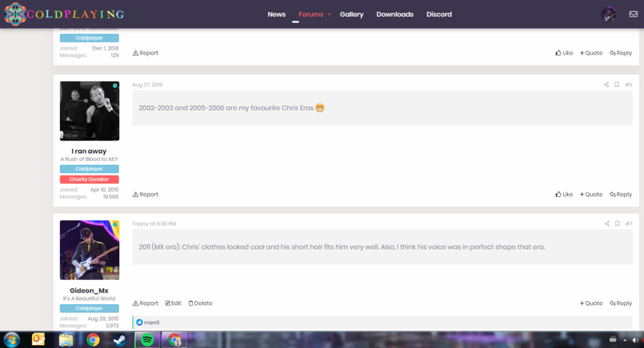This screenshot has width=644, height=348.
Task: Switch to first Chrome taskbar icon
Action: coord(93,340)
